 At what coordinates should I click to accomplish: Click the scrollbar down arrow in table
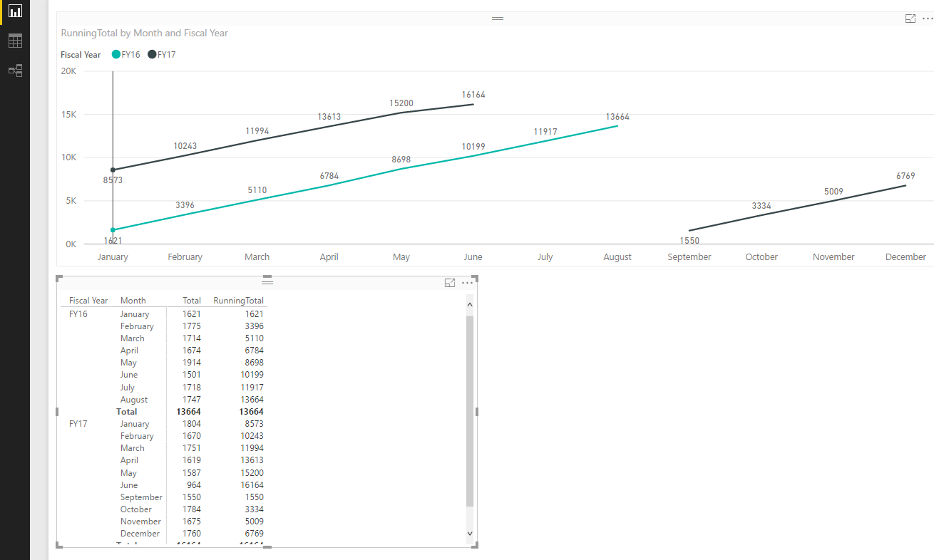click(x=469, y=533)
